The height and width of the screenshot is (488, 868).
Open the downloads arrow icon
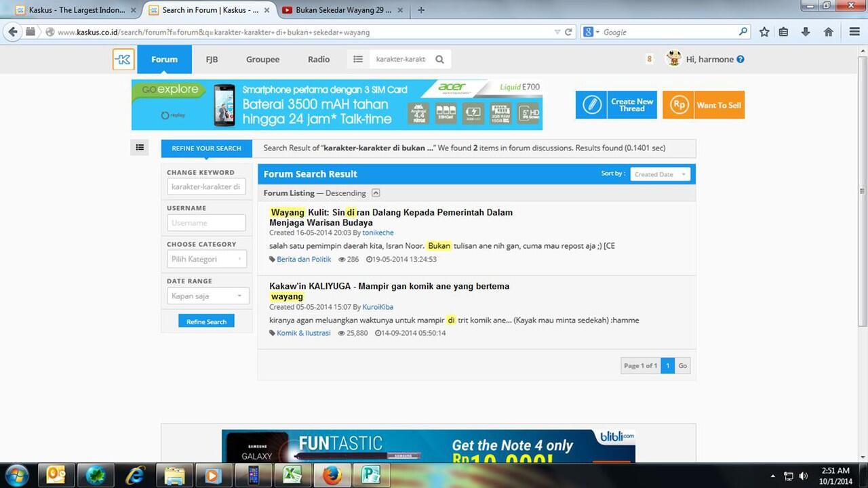click(x=806, y=32)
